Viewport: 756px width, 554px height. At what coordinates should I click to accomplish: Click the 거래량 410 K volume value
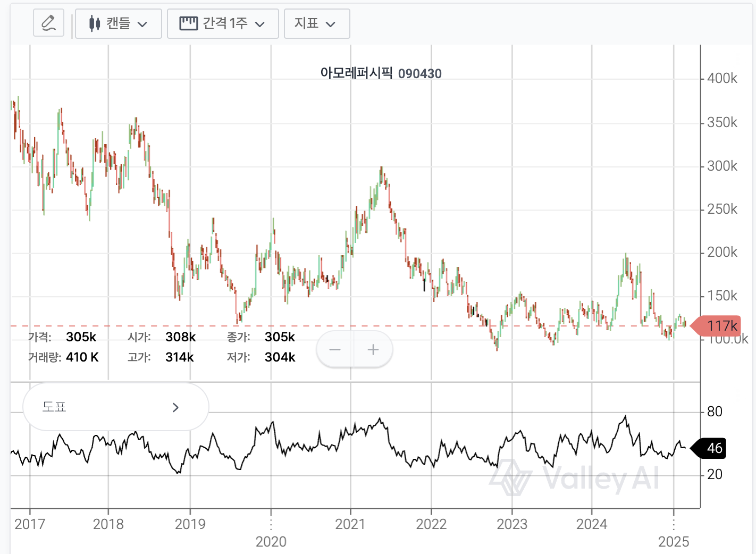(82, 357)
